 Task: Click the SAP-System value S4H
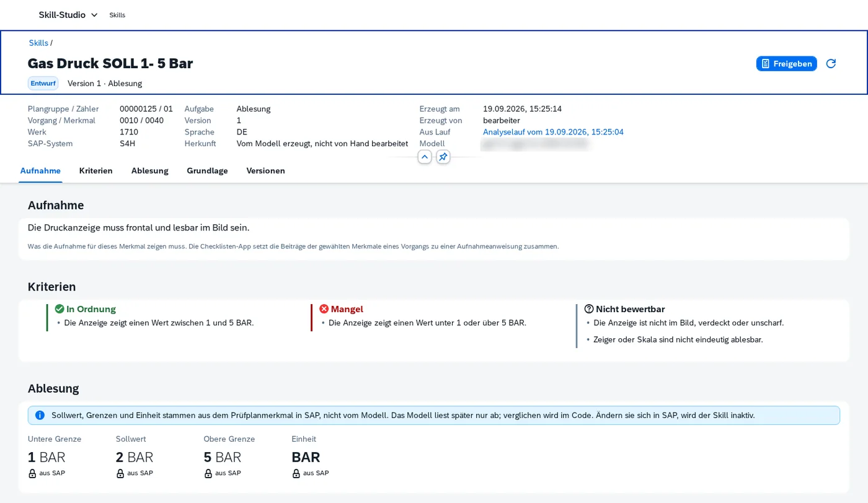(x=127, y=144)
